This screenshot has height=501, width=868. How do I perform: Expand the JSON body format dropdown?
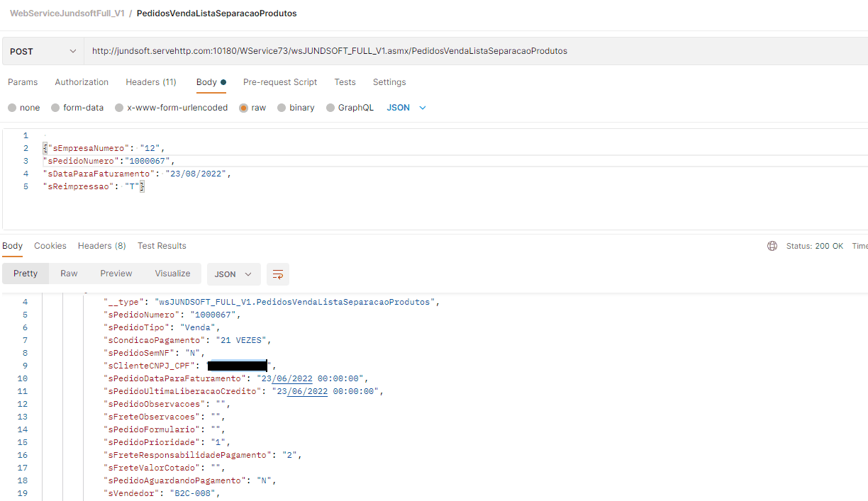[406, 108]
